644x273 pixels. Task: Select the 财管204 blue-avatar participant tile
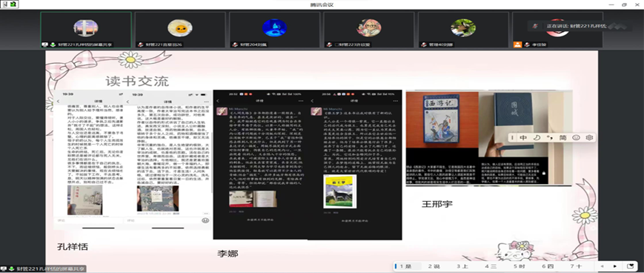(x=274, y=30)
